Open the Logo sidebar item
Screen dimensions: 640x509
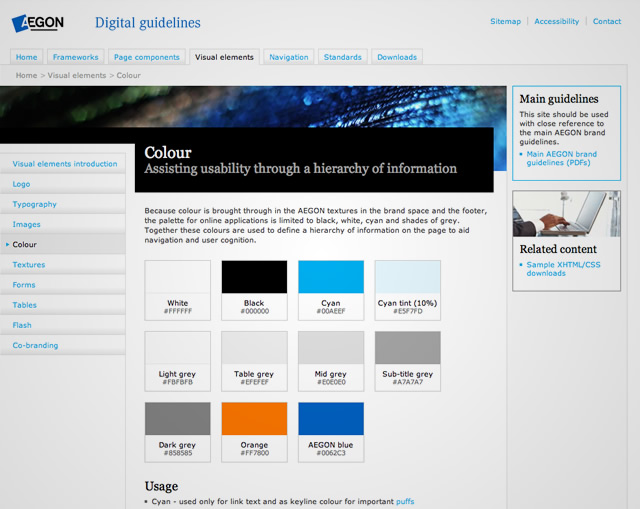(63, 184)
